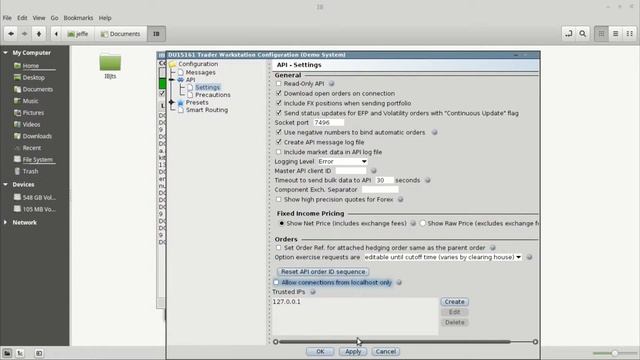640x360 pixels.
Task: Collapse Devices sidebar section
Action: coord(5,184)
